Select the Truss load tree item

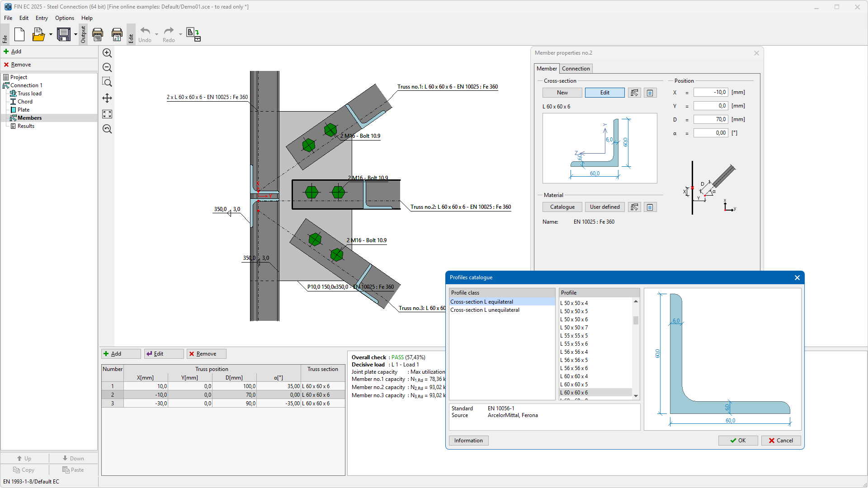pos(29,94)
